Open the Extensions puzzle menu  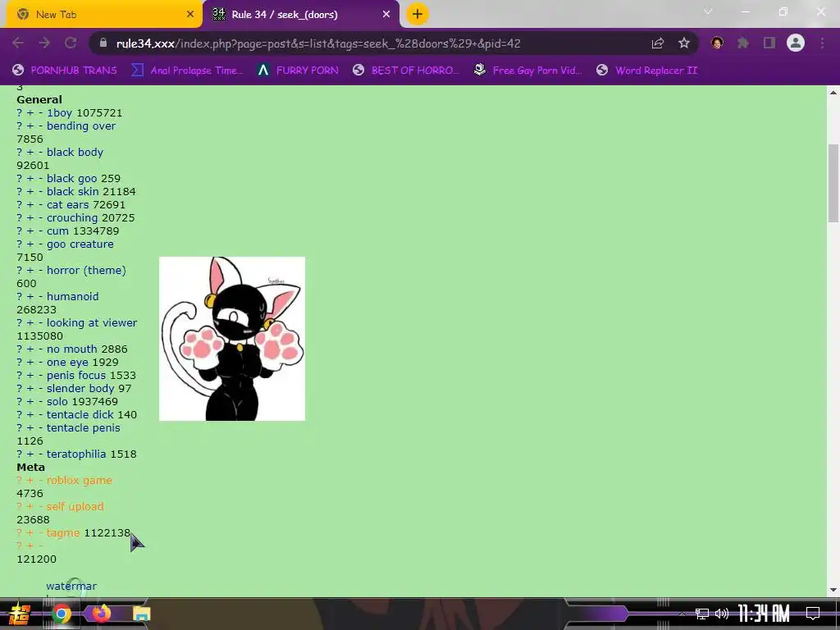(x=743, y=43)
